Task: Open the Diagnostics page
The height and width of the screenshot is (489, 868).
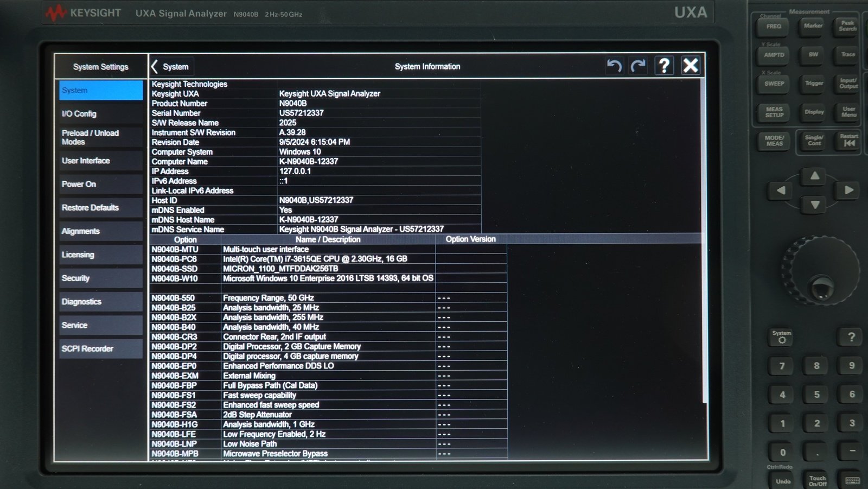Action: pos(101,302)
